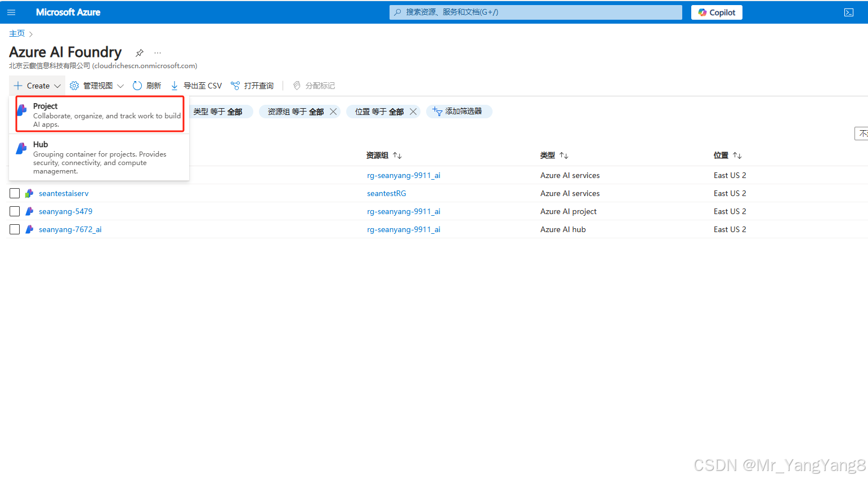Open resource group seantestRG

click(386, 193)
